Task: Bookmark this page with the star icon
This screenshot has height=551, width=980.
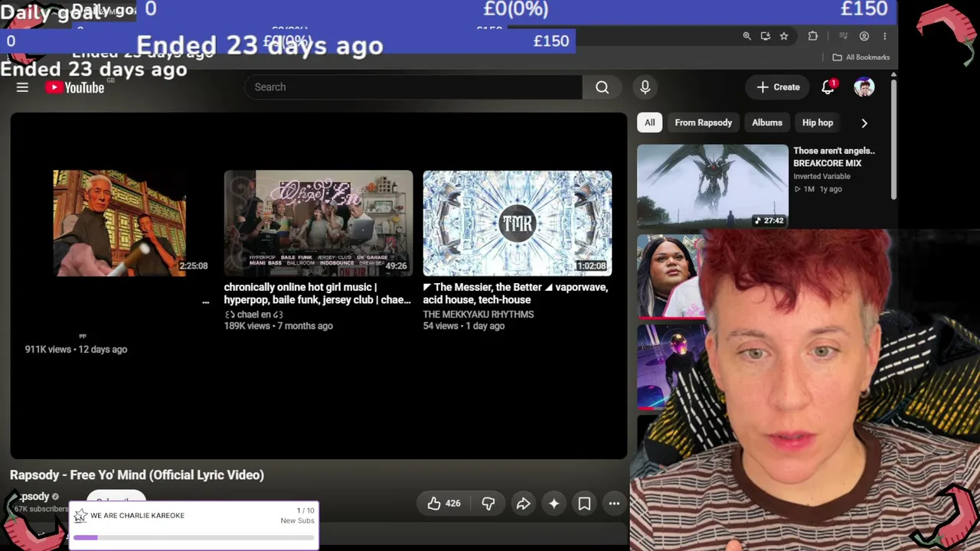Action: click(784, 36)
